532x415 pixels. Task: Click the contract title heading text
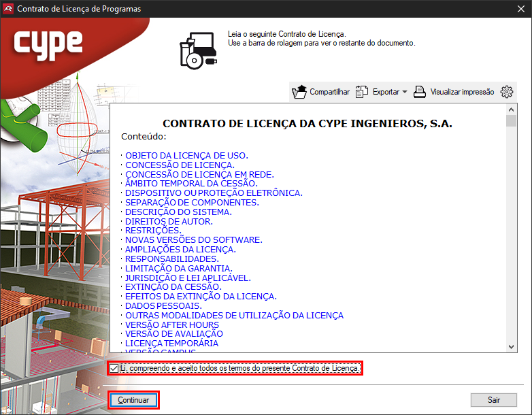pyautogui.click(x=307, y=124)
